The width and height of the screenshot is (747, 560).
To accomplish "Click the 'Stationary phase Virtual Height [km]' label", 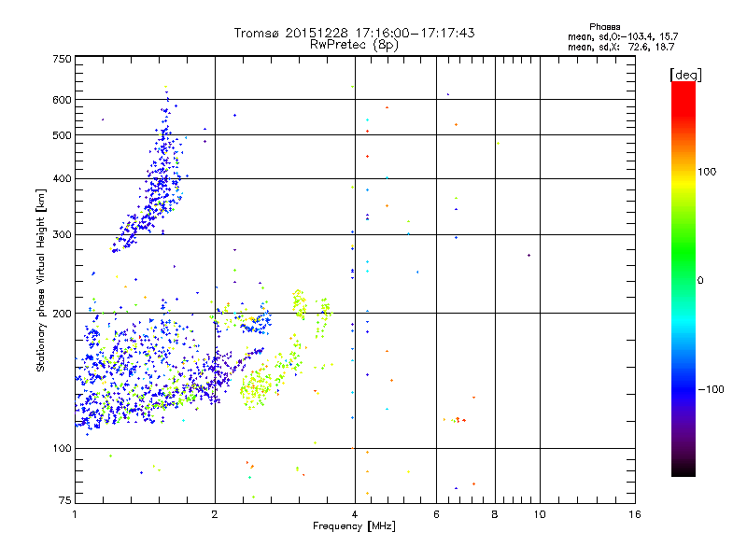I will (x=41, y=281).
